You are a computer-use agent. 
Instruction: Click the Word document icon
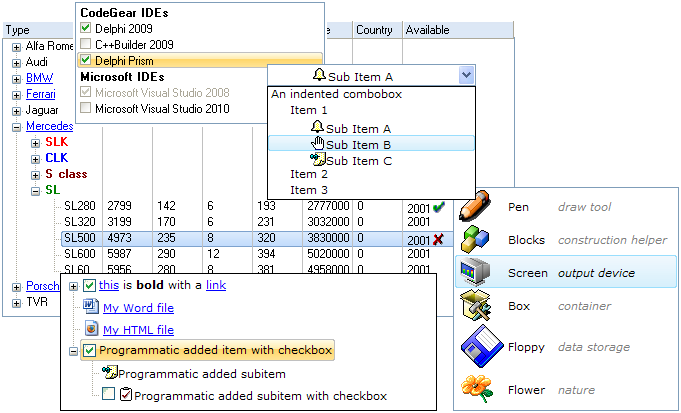point(91,306)
